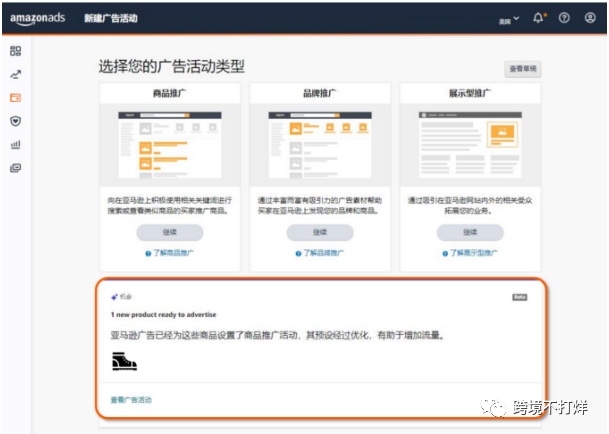Viewport: 609px width, 434px height.
Task: Click the '1 new product ready to advertise' text
Action: [164, 315]
